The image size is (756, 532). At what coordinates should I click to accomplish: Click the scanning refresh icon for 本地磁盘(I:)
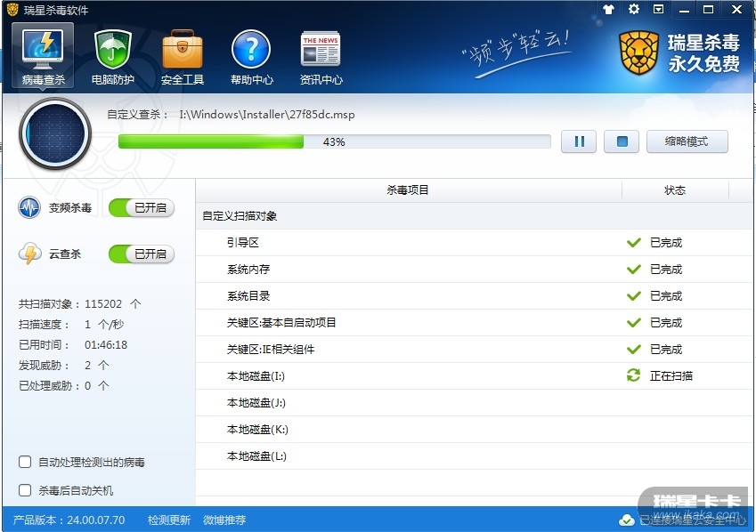pos(633,375)
